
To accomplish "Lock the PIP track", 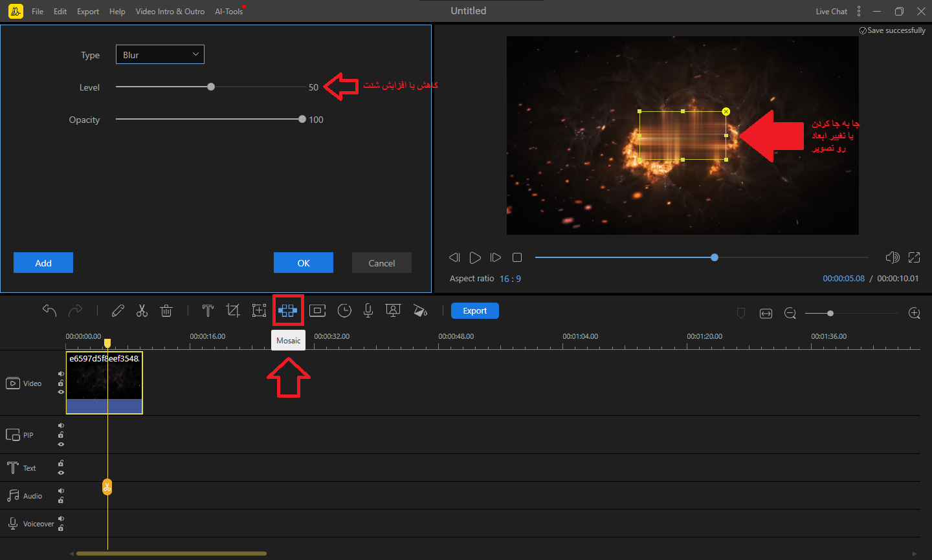I will click(x=61, y=435).
